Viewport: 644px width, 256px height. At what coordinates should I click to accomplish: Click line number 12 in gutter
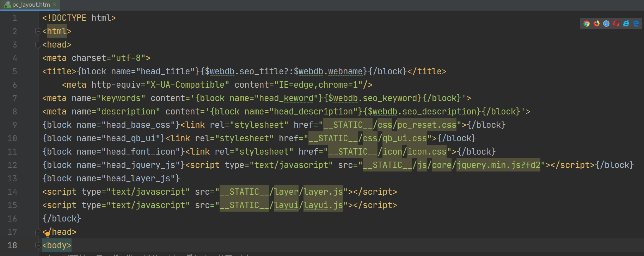pyautogui.click(x=12, y=165)
